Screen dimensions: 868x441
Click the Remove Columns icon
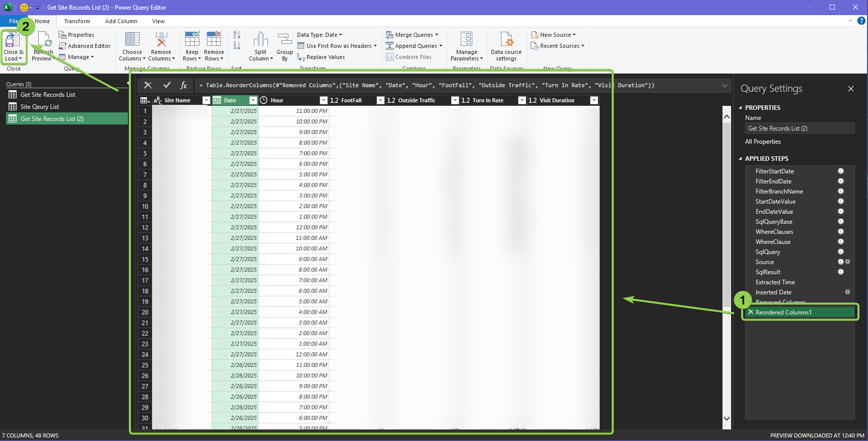[x=161, y=39]
